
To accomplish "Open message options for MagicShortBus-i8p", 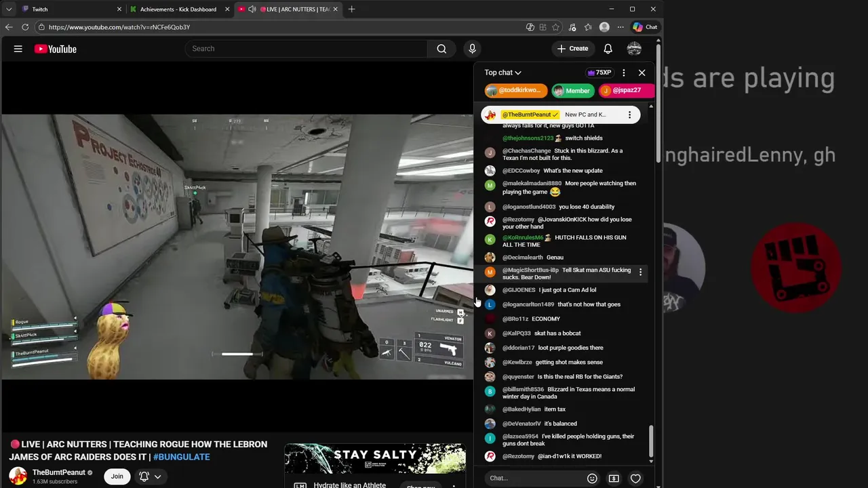I will pos(640,272).
